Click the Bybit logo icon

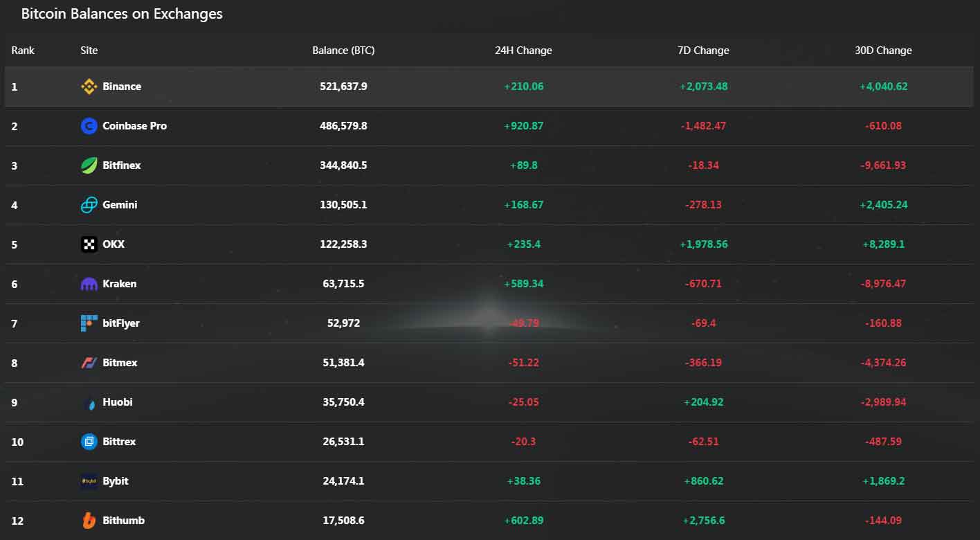(89, 481)
